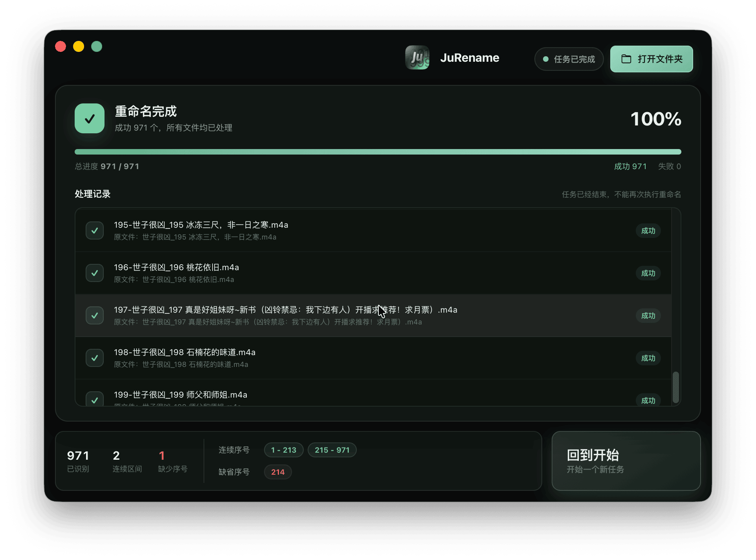The height and width of the screenshot is (560, 756).
Task: Click file name 196-世子很凶_196 桃花依旧.m4a
Action: [176, 267]
